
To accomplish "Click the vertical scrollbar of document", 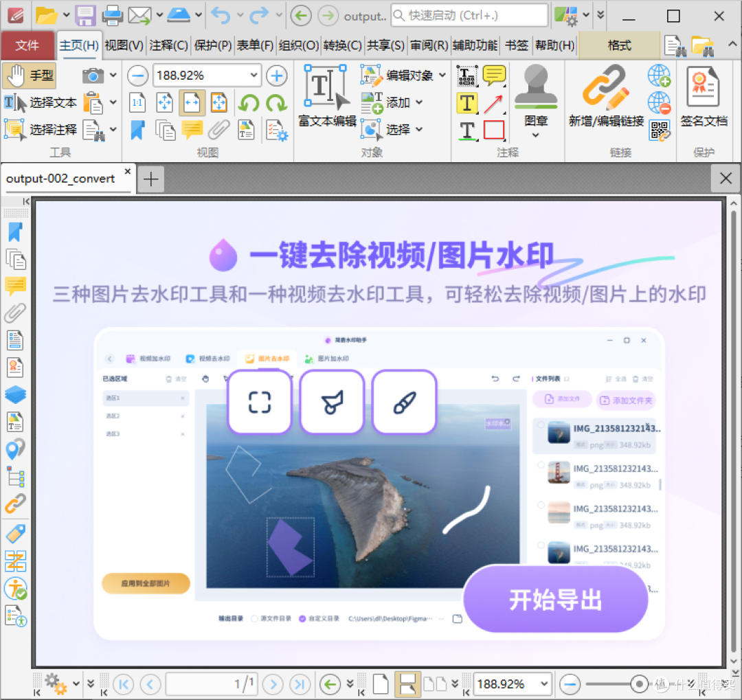I will point(734,431).
